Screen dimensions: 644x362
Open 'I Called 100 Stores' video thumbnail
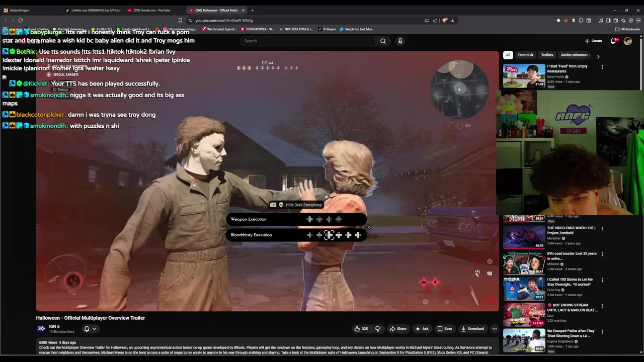(x=524, y=289)
